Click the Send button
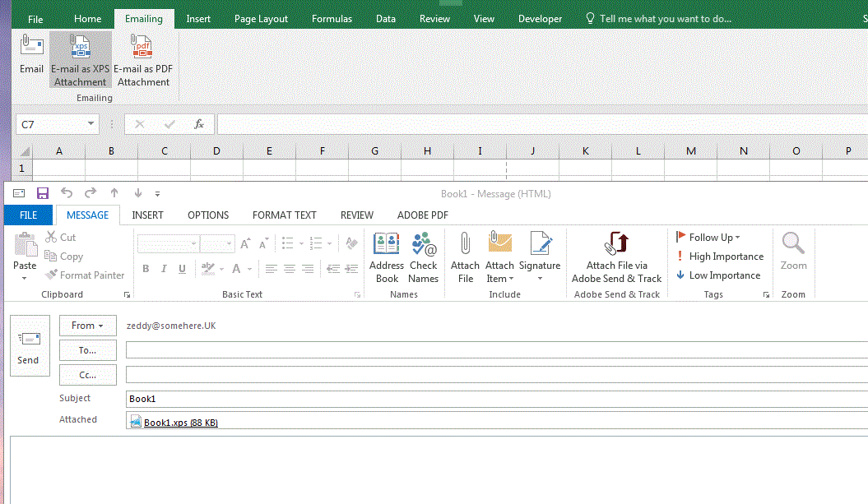 (x=29, y=345)
